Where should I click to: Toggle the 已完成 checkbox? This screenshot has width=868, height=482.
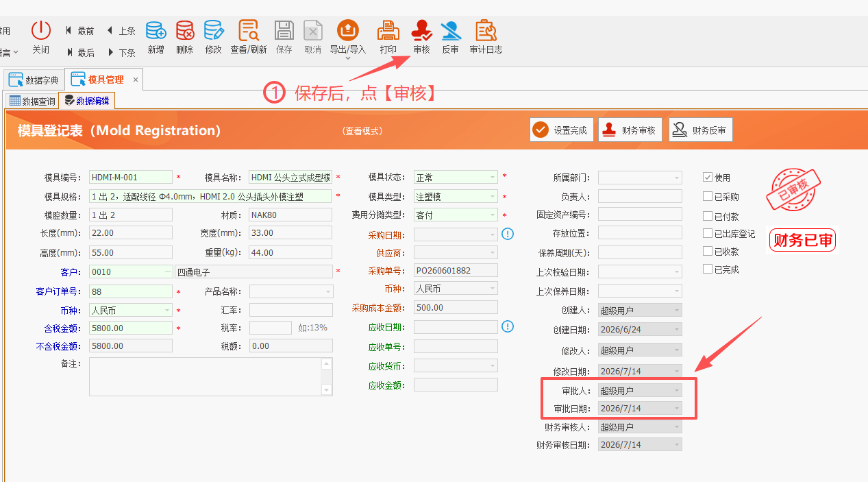point(708,269)
